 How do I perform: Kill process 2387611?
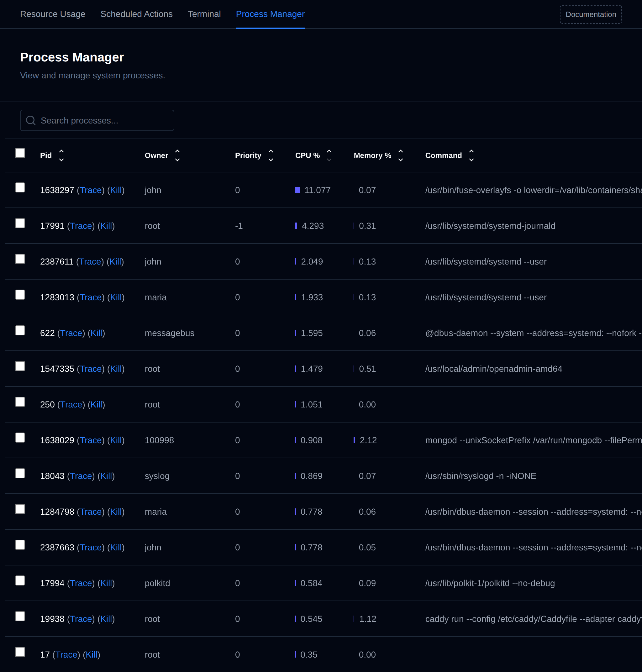pos(115,262)
